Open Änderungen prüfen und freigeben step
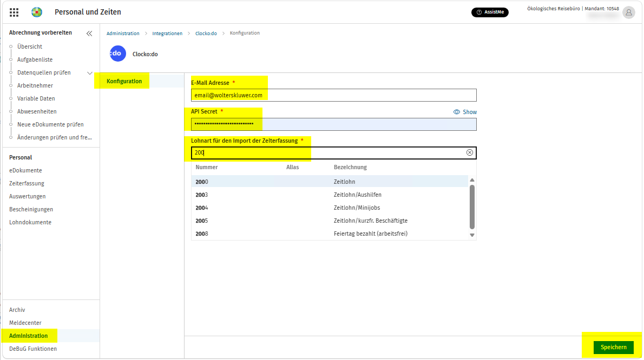Viewport: 644px width, 360px height. click(55, 138)
